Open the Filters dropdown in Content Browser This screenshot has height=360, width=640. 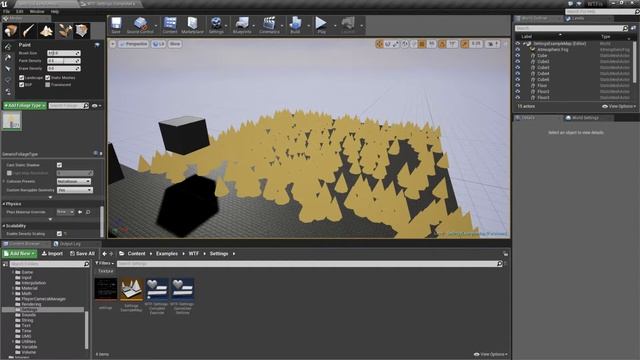104,263
